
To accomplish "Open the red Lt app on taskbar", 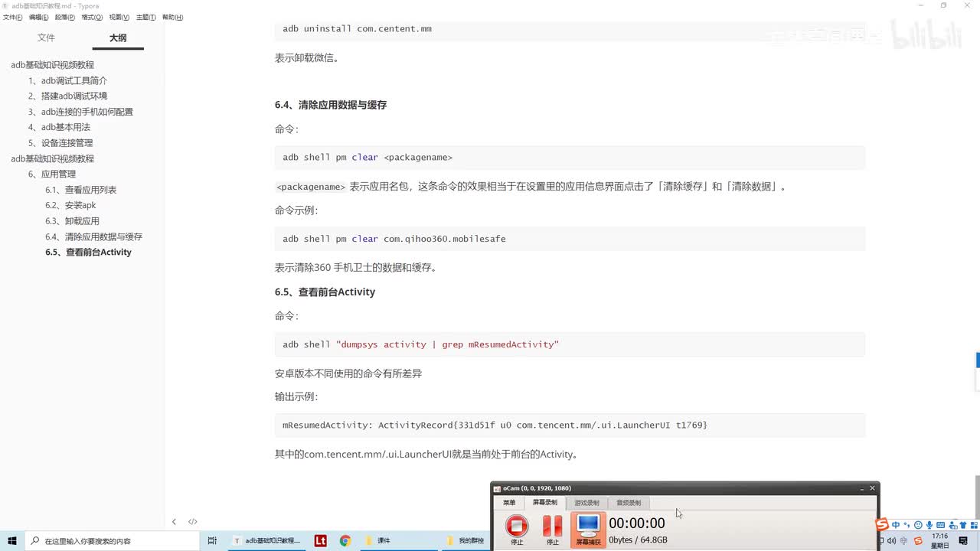I will (320, 540).
